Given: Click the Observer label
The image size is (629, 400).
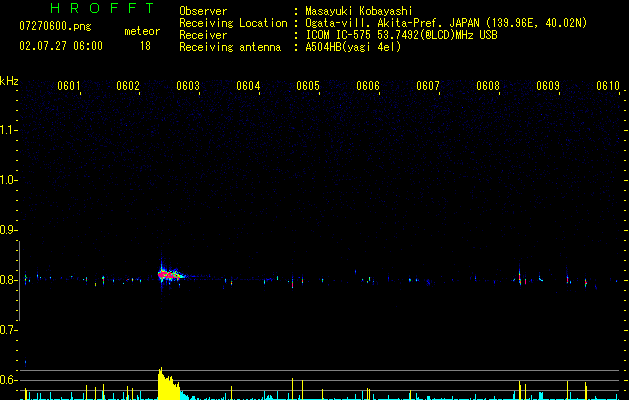Looking at the screenshot, I should click(x=203, y=11).
